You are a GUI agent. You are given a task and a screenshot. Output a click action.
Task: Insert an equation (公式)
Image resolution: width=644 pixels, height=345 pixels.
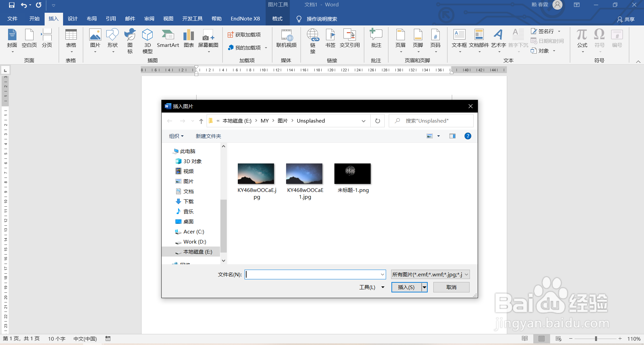pyautogui.click(x=582, y=41)
